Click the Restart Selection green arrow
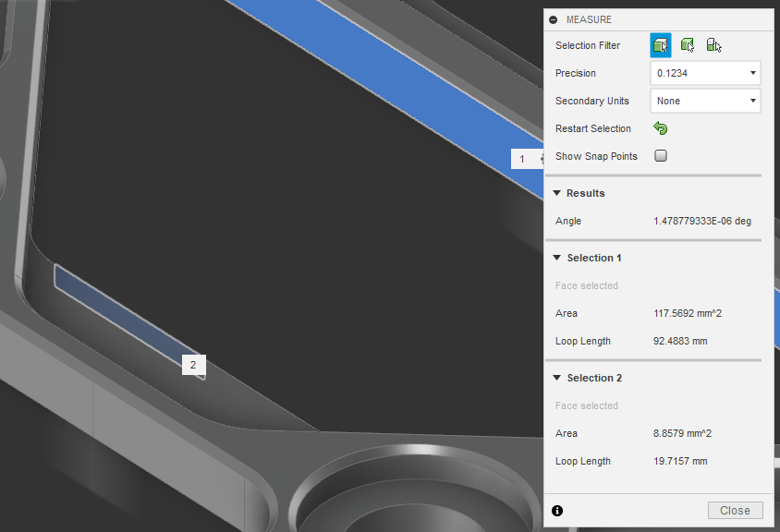 (660, 128)
